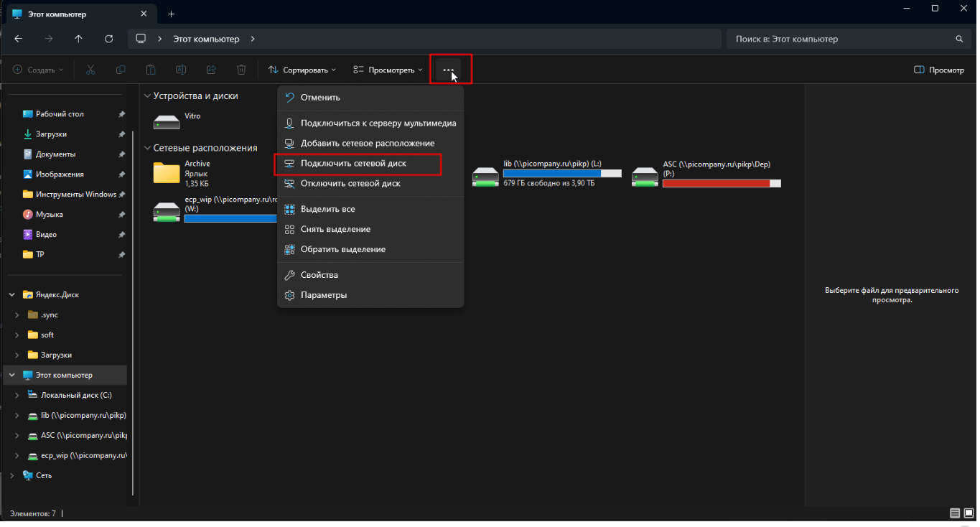Open a new tab with plus button
Screen dimensions: 980x527
point(171,14)
